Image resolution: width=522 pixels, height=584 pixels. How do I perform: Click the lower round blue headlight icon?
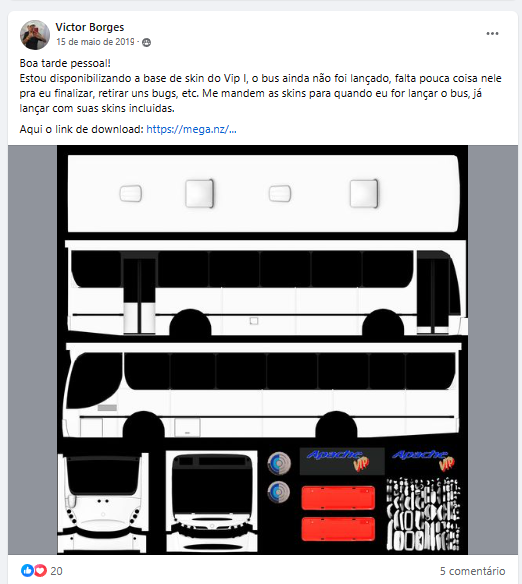pos(279,492)
